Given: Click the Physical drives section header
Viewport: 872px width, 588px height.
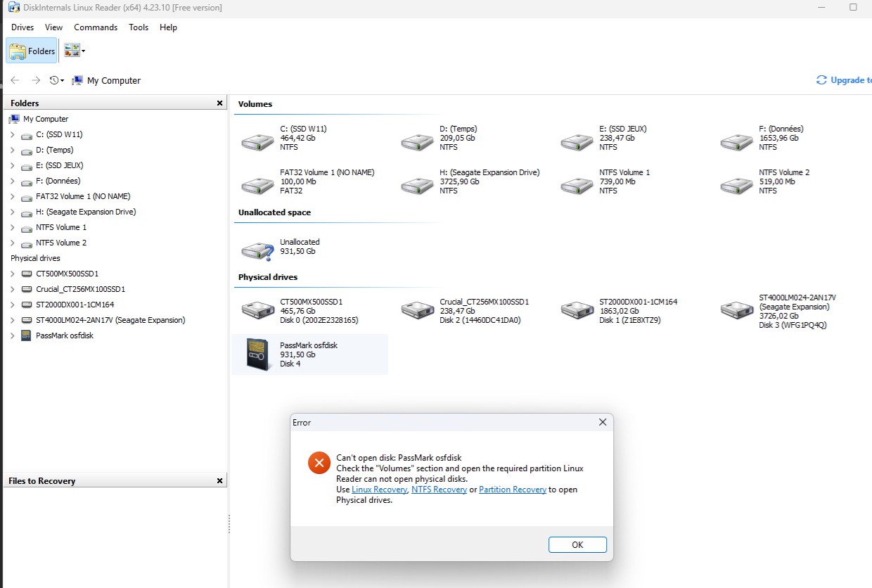Looking at the screenshot, I should (x=268, y=277).
